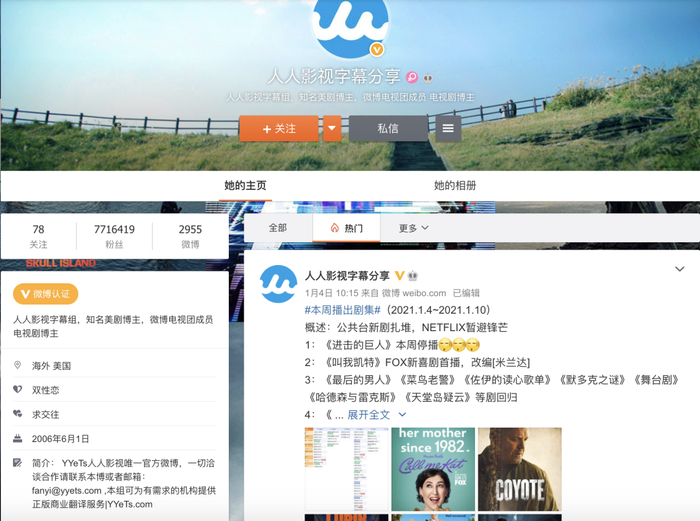Click the orange verified V badge on avatar
Image resolution: width=700 pixels, height=521 pixels.
pos(377,49)
